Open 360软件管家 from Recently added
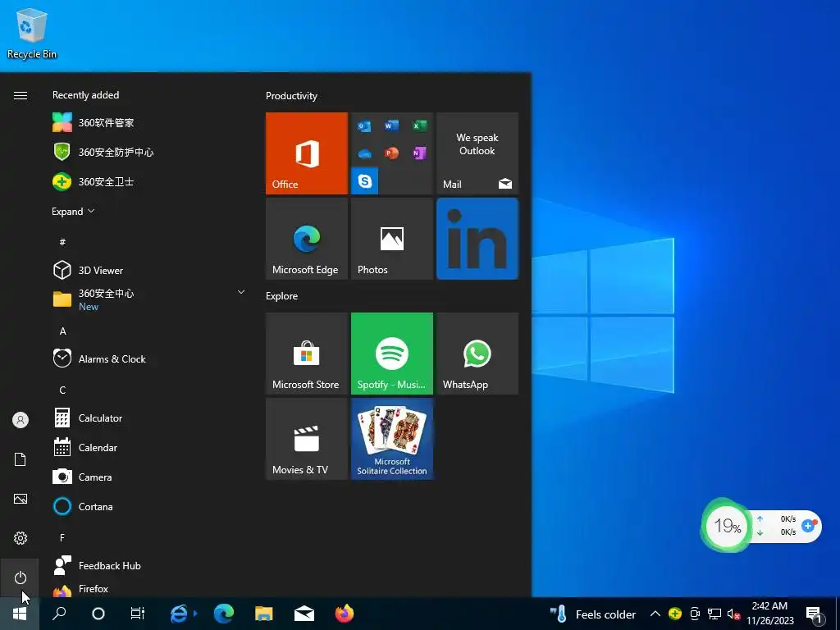The image size is (840, 630). (x=149, y=123)
